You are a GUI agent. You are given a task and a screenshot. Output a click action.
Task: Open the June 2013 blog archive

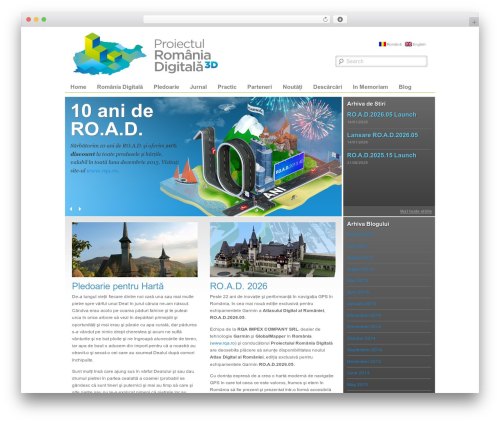358,373
